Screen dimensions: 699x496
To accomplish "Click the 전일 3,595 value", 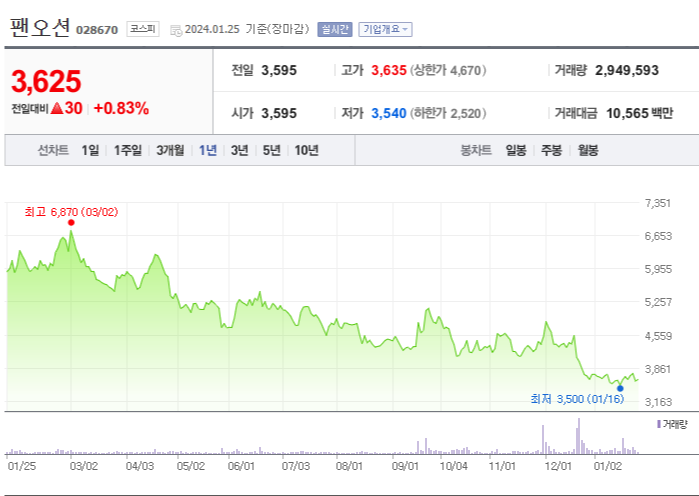I will (x=279, y=70).
